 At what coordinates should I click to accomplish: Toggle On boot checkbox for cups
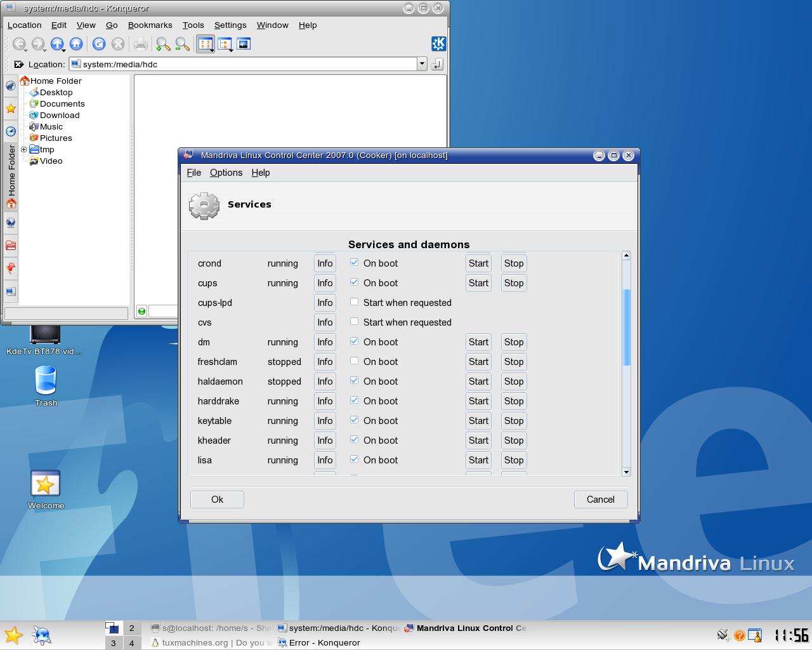pyautogui.click(x=355, y=282)
